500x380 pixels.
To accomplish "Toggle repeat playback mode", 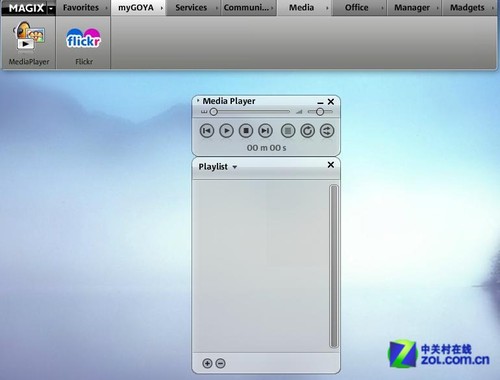I will (x=307, y=131).
